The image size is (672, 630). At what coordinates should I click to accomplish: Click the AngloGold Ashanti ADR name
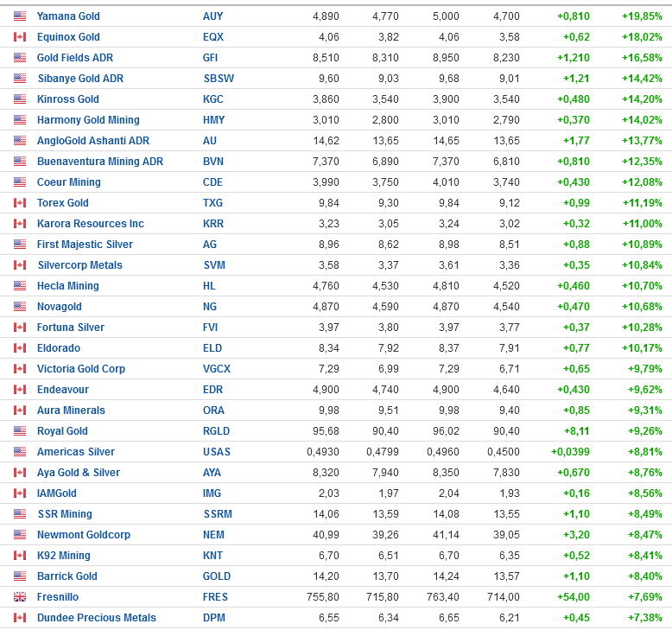pyautogui.click(x=93, y=141)
